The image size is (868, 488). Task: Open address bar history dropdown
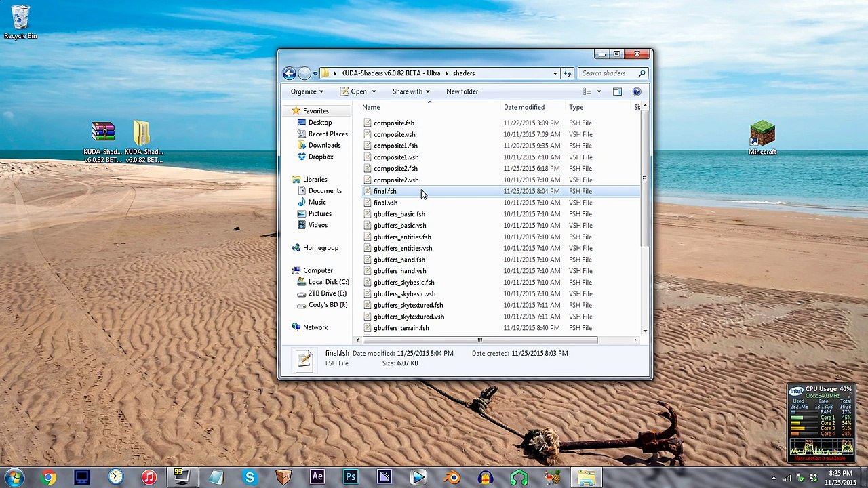click(x=555, y=73)
